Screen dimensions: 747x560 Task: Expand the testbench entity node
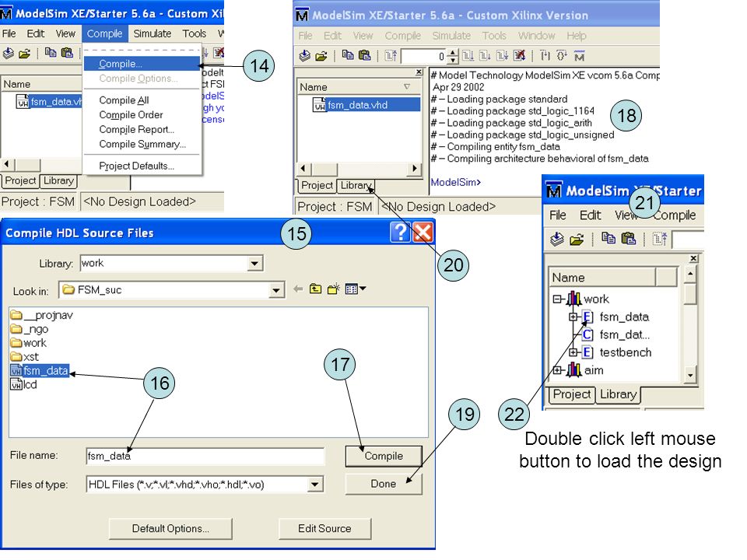[573, 352]
